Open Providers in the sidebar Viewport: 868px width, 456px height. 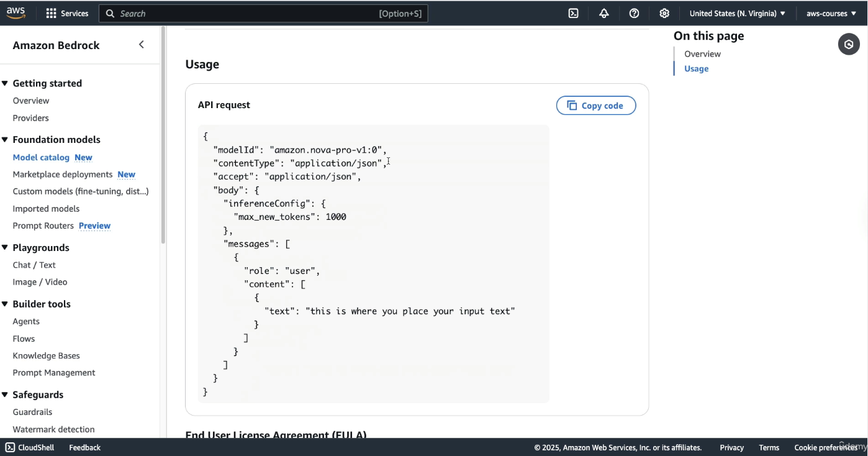[x=31, y=118]
